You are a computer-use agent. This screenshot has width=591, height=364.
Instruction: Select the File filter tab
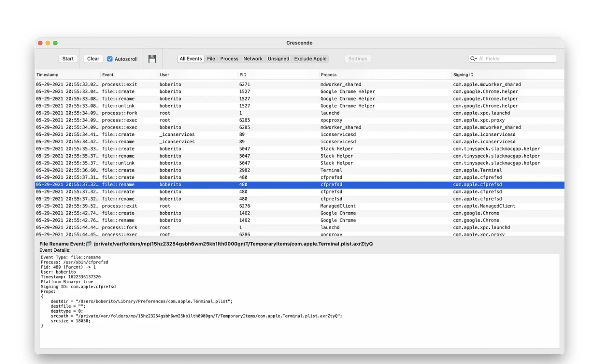(211, 59)
